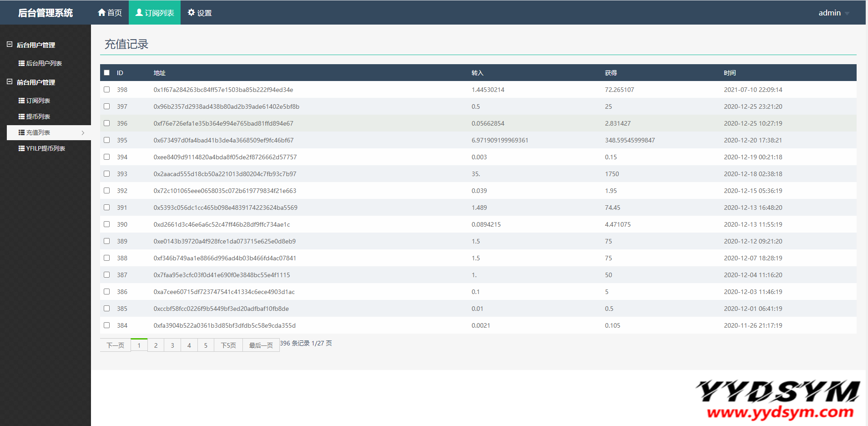868x426 pixels.
Task: Click list icon next to 后台用户列表
Action: tap(21, 63)
